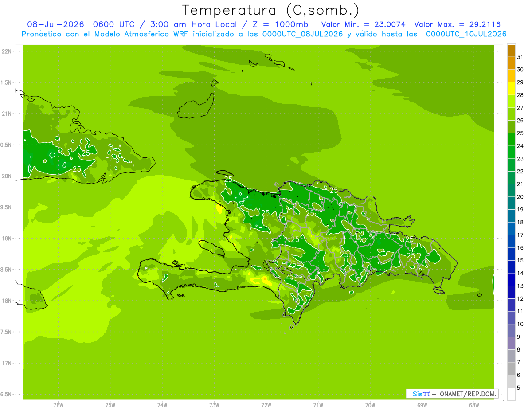Screen dimensions: 532x411
Task: Click the Valor Min. = 23.0074 text
Action: pyautogui.click(x=363, y=24)
